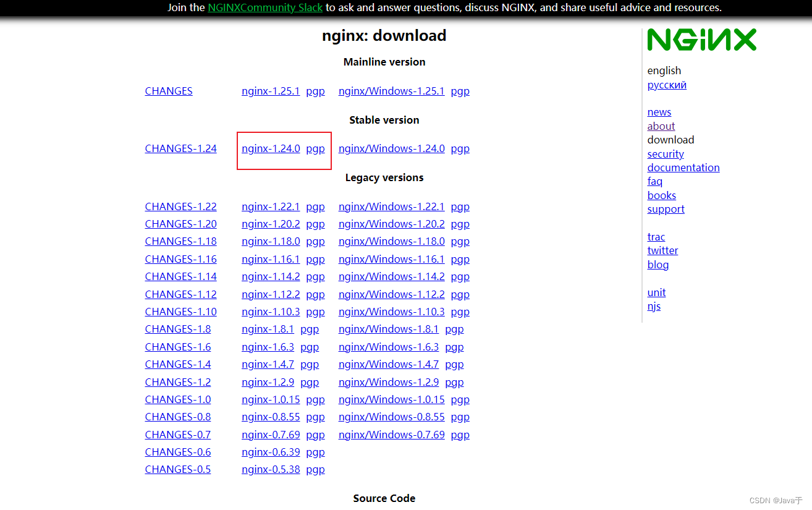Viewport: 812px width, 510px height.
Task: Open CHANGES-0.7 link
Action: point(178,435)
